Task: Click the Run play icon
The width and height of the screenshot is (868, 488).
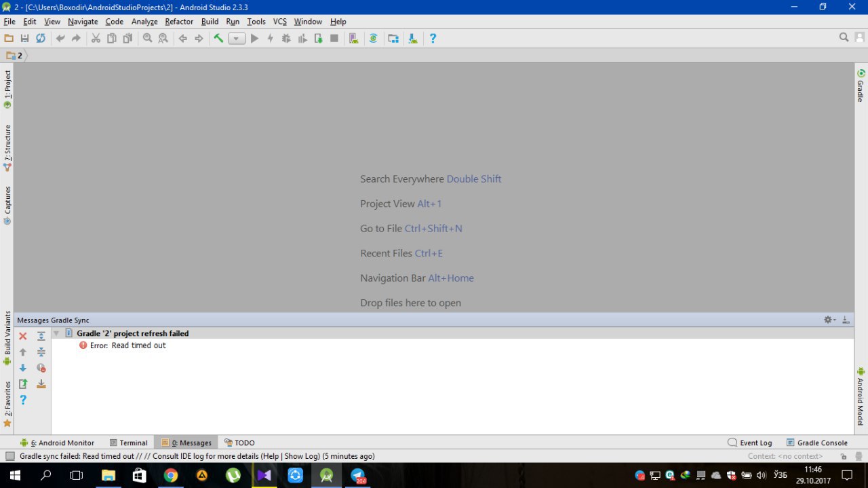Action: [254, 39]
